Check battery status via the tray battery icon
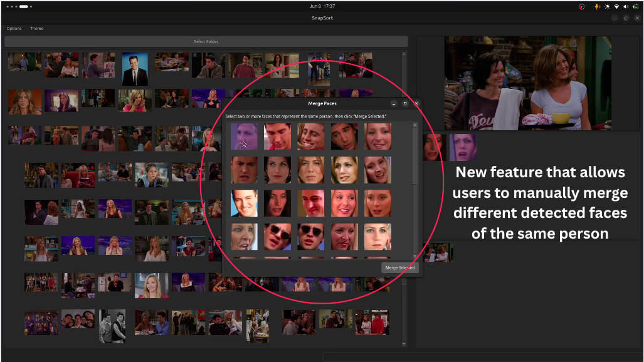The width and height of the screenshot is (644, 362). [x=635, y=6]
